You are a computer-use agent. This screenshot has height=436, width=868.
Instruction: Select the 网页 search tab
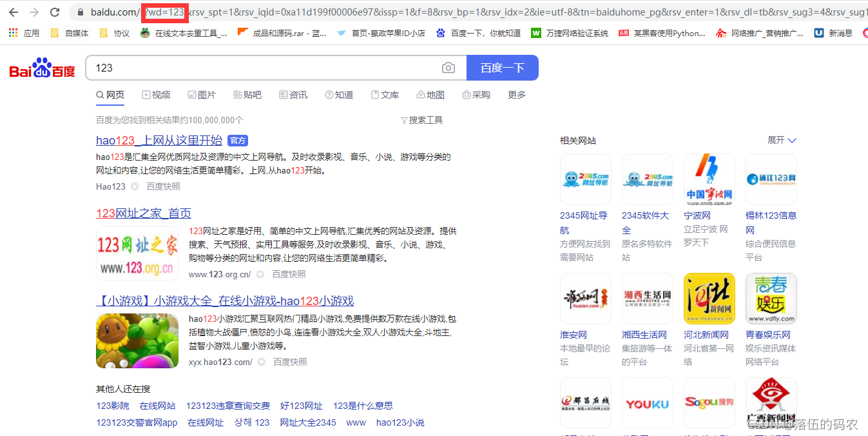click(110, 95)
